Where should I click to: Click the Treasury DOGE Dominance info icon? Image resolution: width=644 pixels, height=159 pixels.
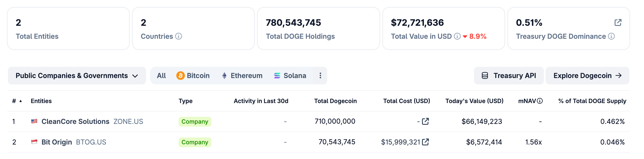(x=611, y=36)
